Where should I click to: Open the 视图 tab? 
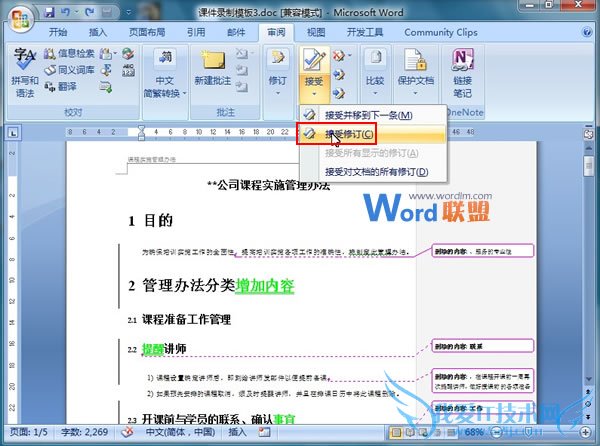(316, 32)
